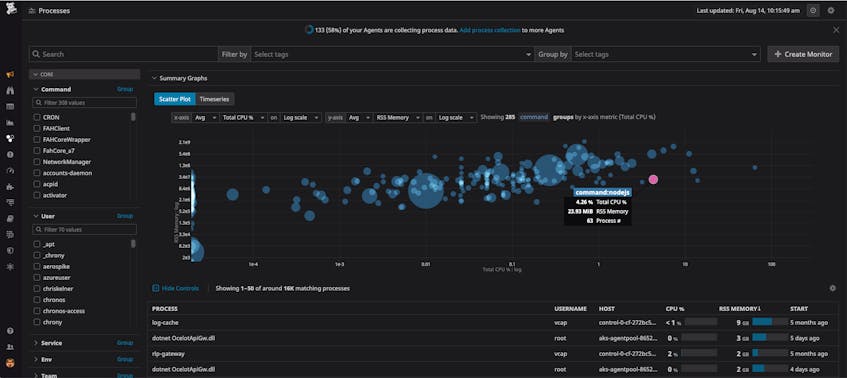Open the x-axis Log scale dropdown
The width and height of the screenshot is (847, 378).
point(300,117)
